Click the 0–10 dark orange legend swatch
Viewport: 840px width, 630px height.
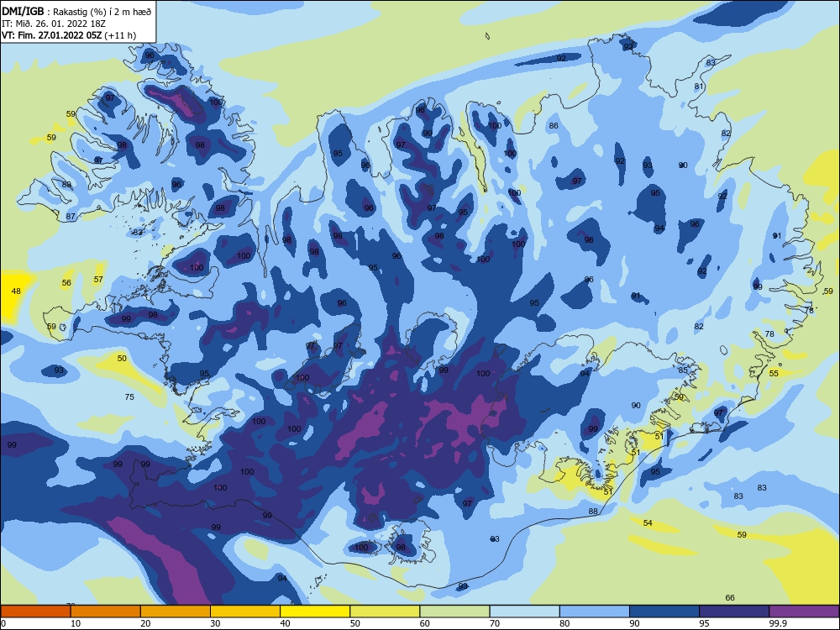coord(35,612)
